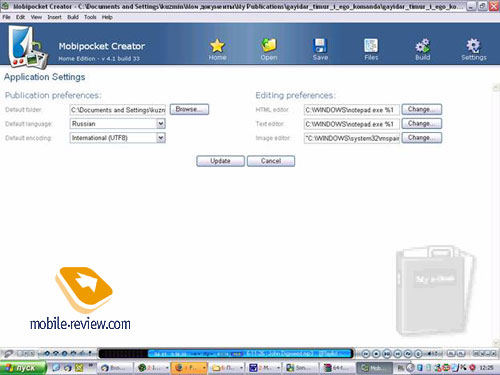Open the Files toolbar icon
500x375 pixels.
[371, 46]
